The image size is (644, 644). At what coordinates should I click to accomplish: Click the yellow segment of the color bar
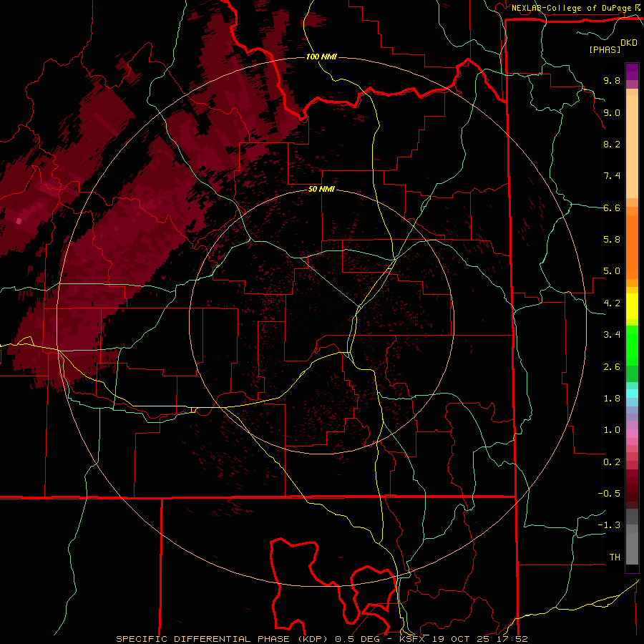(632, 306)
